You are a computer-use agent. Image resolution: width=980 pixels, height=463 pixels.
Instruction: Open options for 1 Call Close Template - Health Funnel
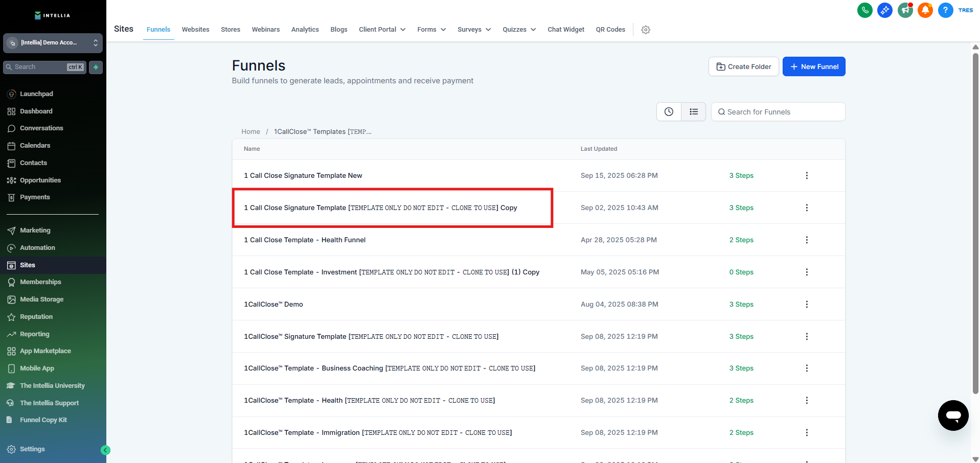pos(807,240)
